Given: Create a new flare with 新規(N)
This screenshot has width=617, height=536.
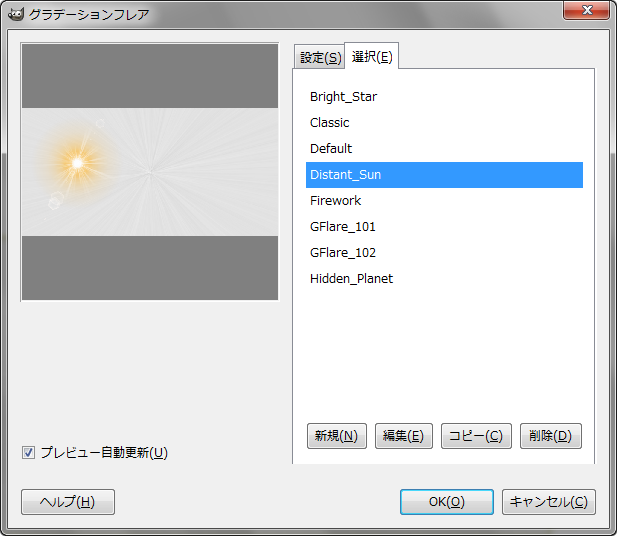Looking at the screenshot, I should click(x=336, y=436).
